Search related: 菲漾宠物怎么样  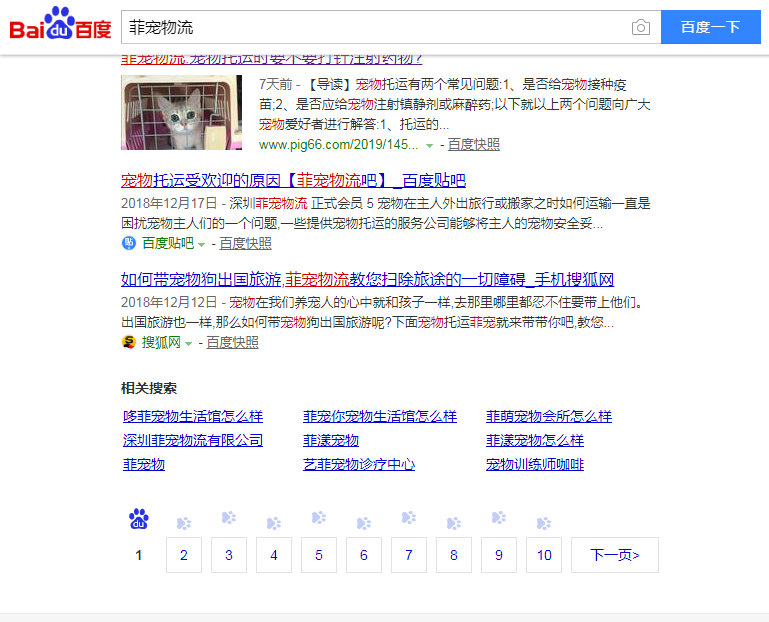[535, 441]
